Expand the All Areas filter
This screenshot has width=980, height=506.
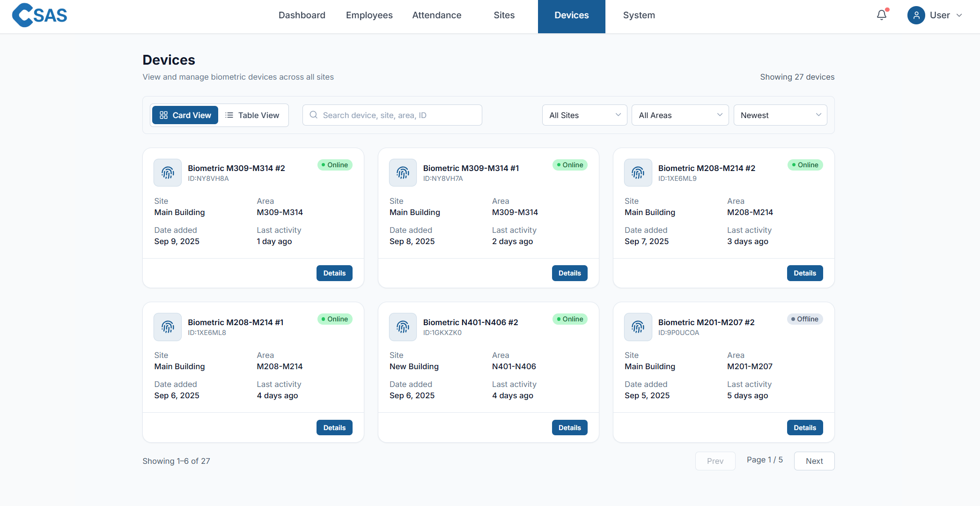click(680, 115)
